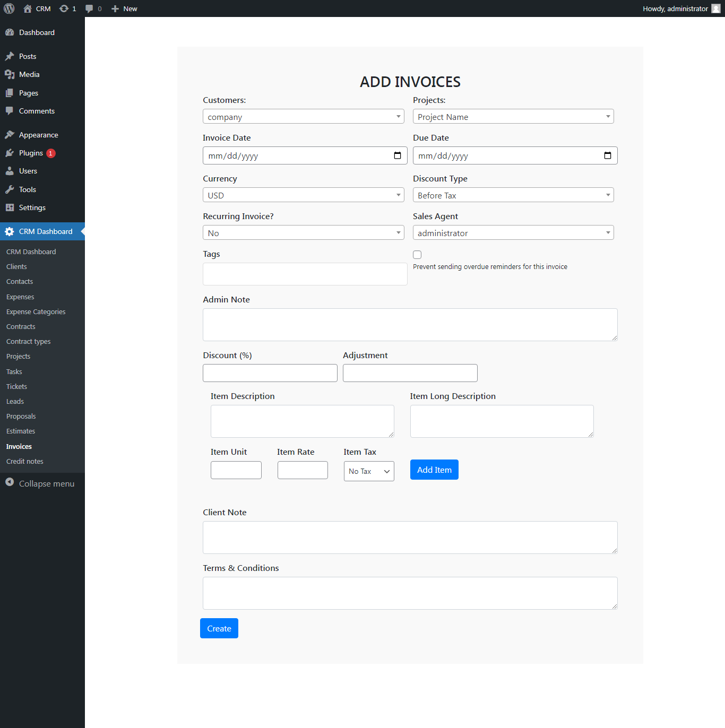Open the Appearance paintbrush icon
The image size is (725, 728).
click(x=11, y=134)
